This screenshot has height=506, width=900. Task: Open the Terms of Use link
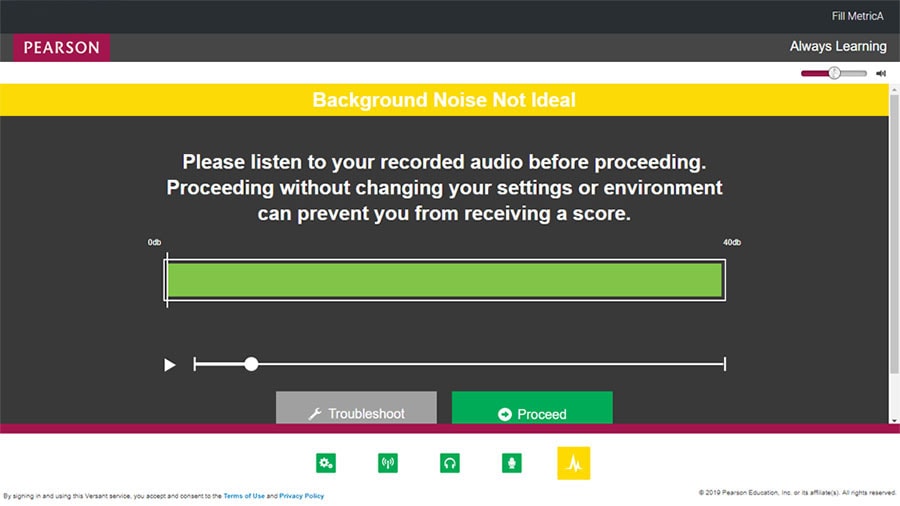(x=244, y=496)
